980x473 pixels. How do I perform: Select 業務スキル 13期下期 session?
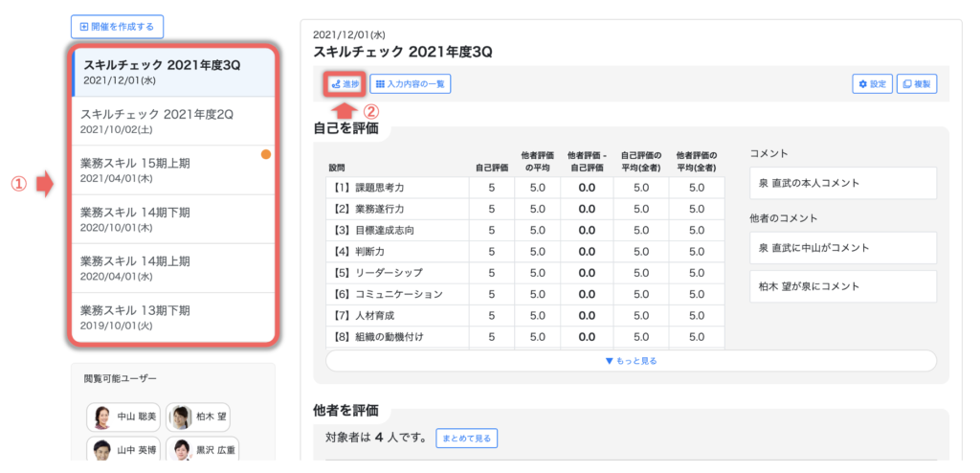(x=174, y=317)
